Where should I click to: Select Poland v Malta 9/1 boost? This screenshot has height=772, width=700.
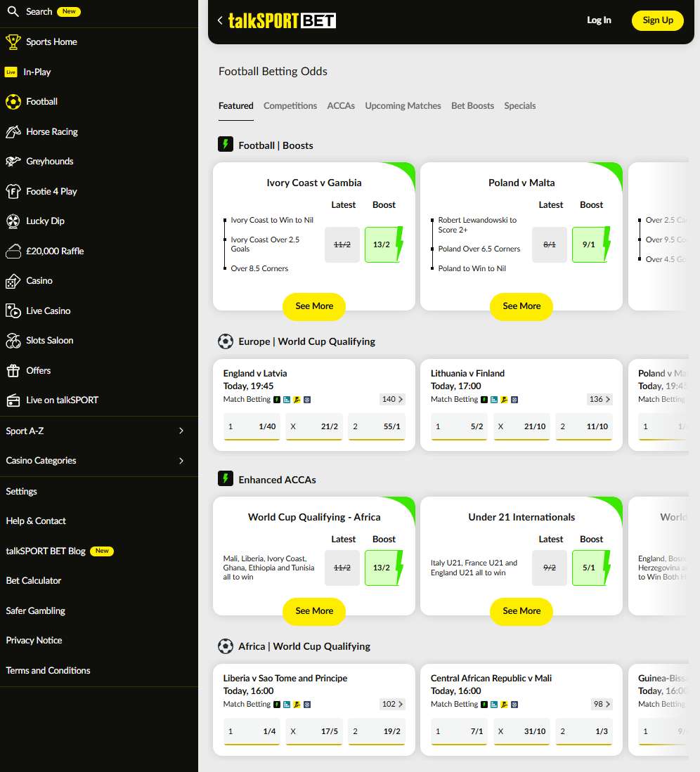coord(590,244)
